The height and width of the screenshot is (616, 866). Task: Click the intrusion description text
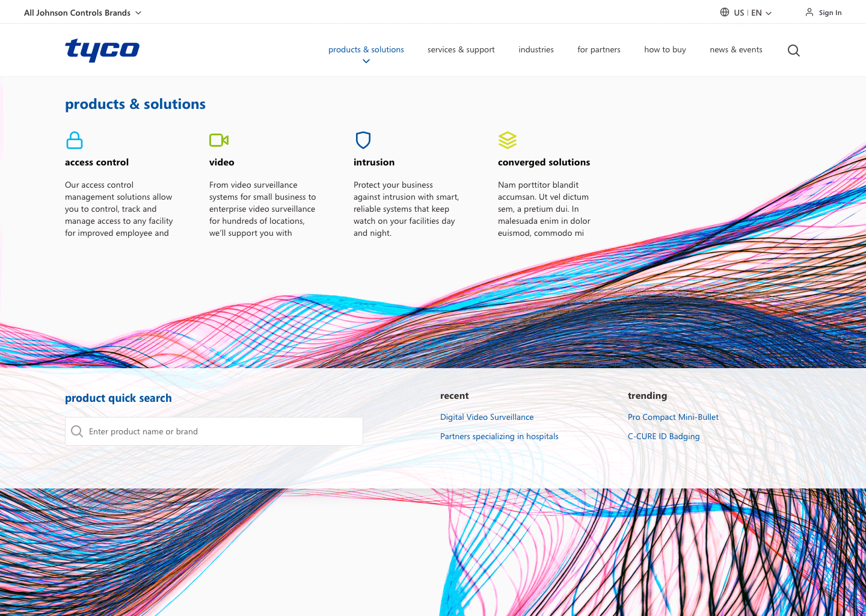407,209
